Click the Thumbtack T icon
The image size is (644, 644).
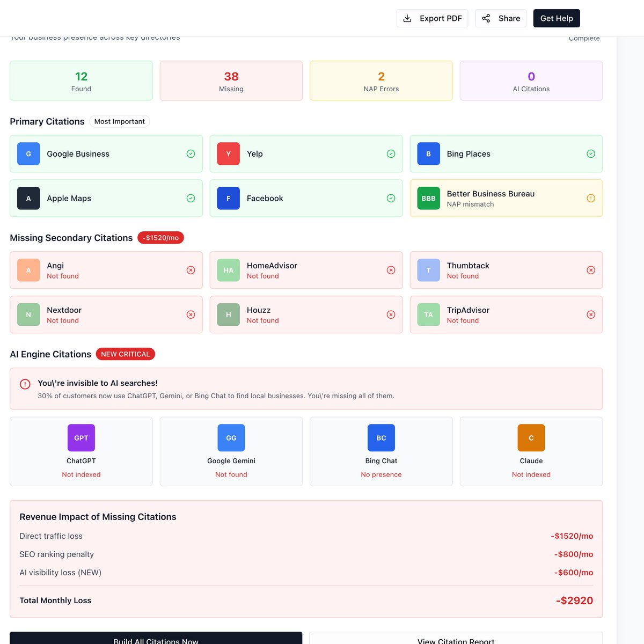428,270
